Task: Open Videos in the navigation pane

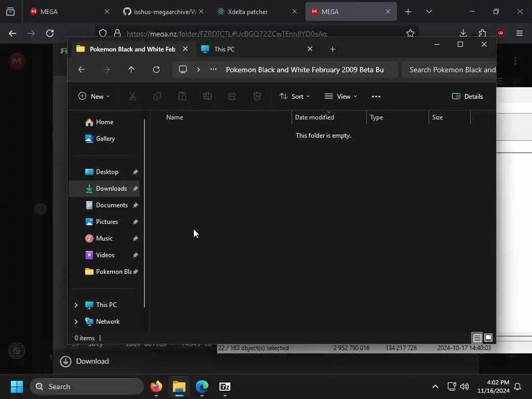Action: click(105, 255)
